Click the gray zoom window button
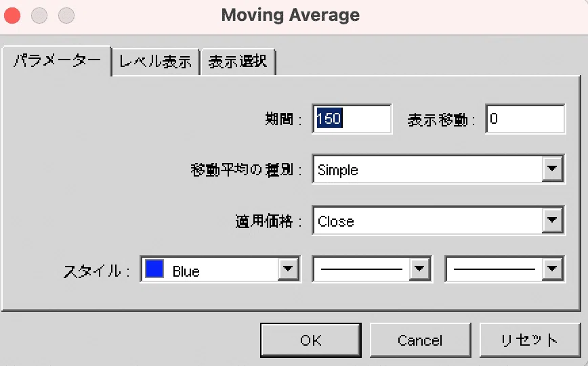 click(x=66, y=15)
